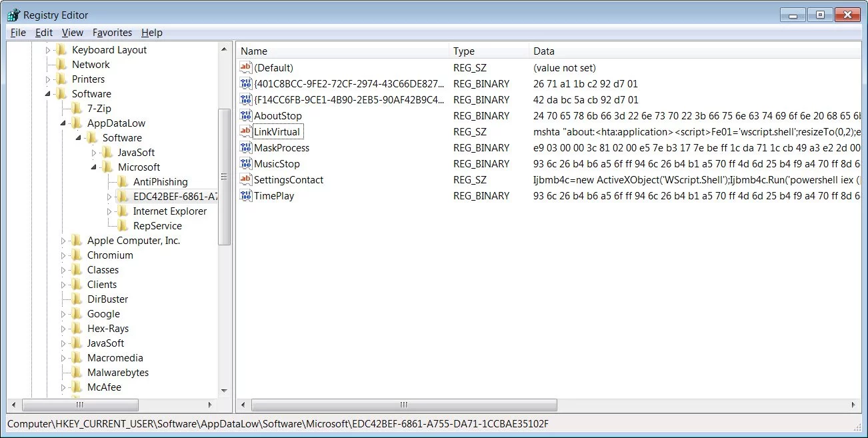The width and height of the screenshot is (868, 438).
Task: Click the MaskProcess binary value icon
Action: [246, 148]
